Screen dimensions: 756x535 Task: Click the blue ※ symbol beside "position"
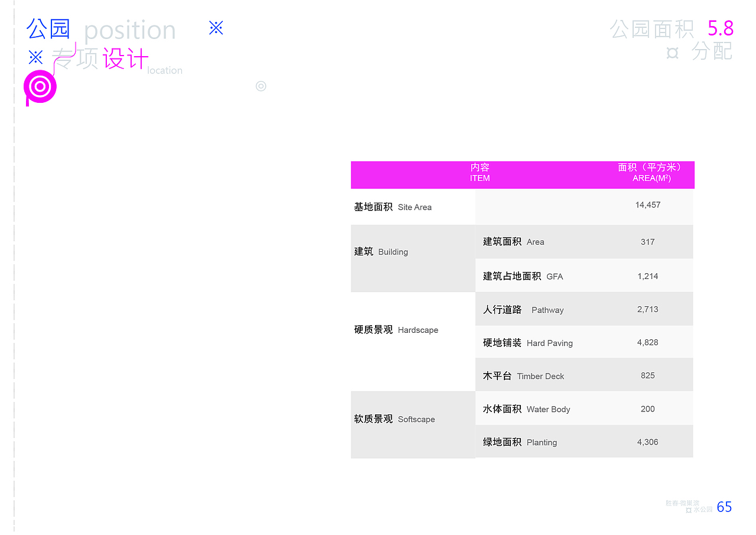pos(216,28)
